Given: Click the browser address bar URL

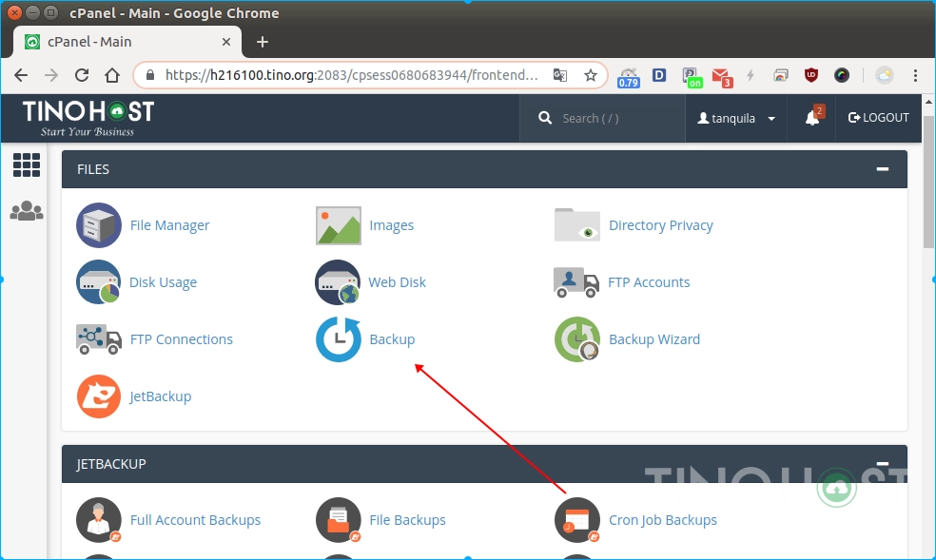Looking at the screenshot, I should point(351,75).
